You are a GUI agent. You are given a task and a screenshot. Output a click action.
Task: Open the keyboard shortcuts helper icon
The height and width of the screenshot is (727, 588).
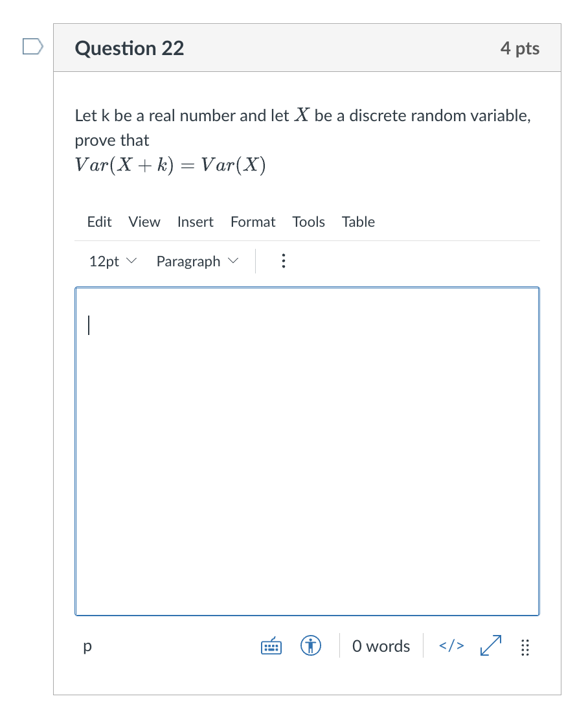pyautogui.click(x=271, y=646)
